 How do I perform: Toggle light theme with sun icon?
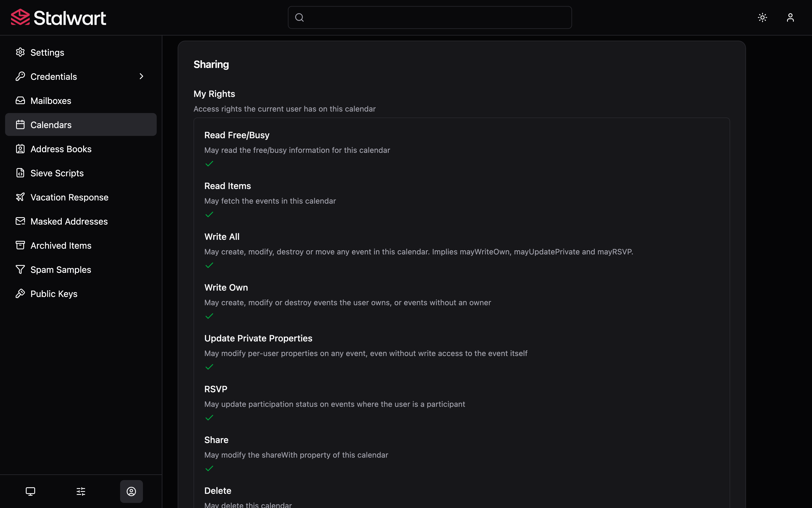coord(762,18)
